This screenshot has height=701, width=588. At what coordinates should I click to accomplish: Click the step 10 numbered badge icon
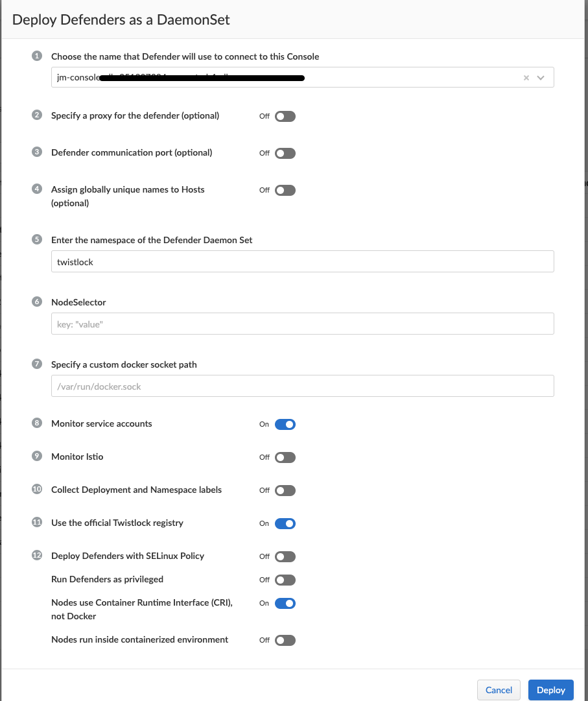(x=37, y=490)
